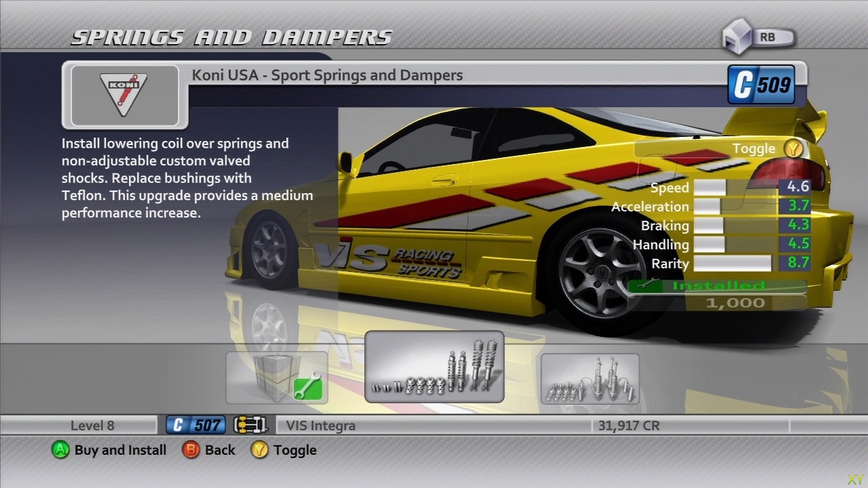Screen dimensions: 868x488
Task: Click the Speed label
Action: 669,188
